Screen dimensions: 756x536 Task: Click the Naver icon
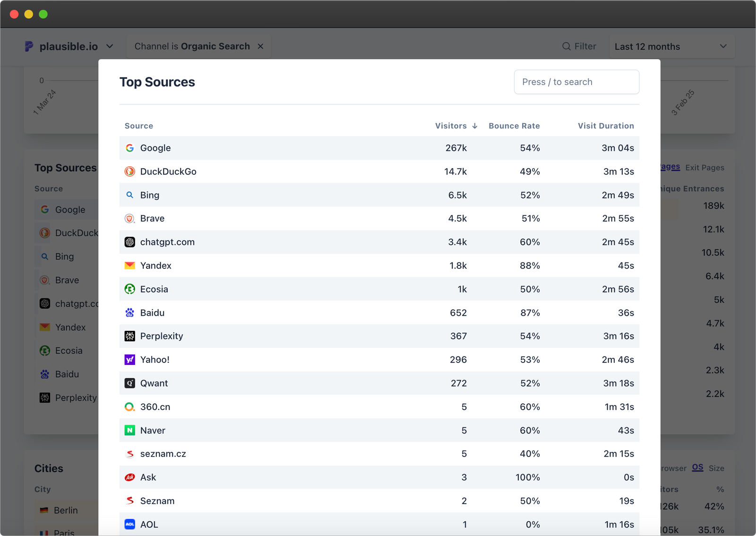pos(129,430)
